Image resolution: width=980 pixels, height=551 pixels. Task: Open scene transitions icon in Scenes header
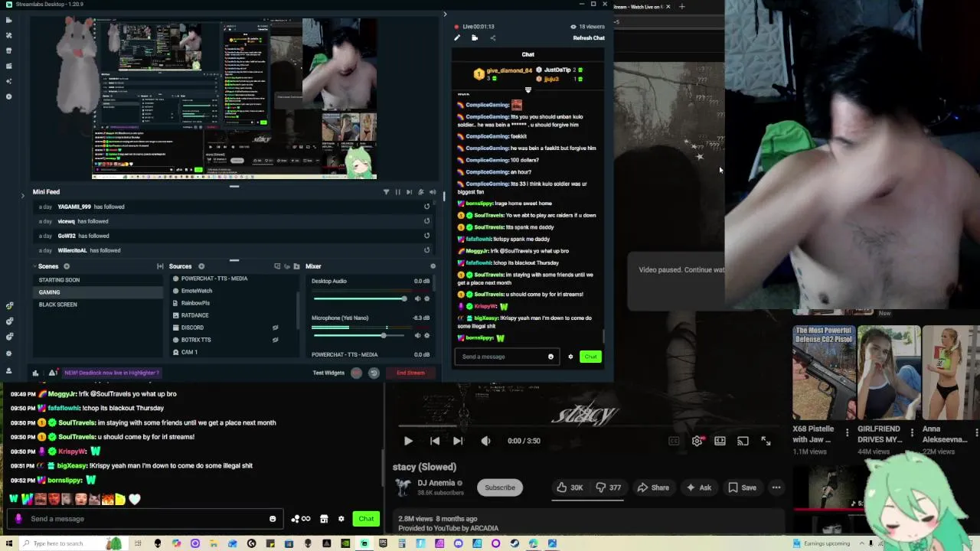pos(160,266)
